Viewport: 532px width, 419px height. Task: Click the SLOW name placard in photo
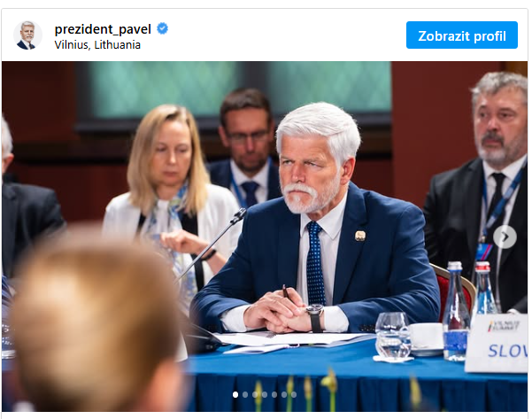click(x=496, y=343)
